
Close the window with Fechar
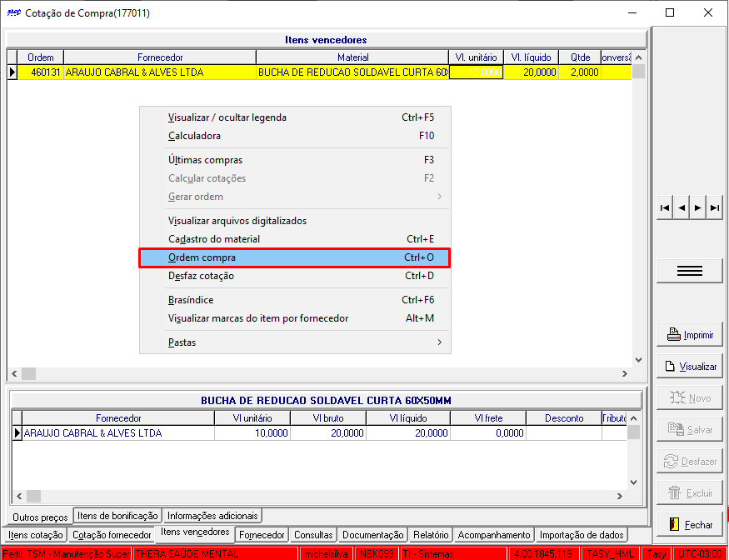(690, 524)
